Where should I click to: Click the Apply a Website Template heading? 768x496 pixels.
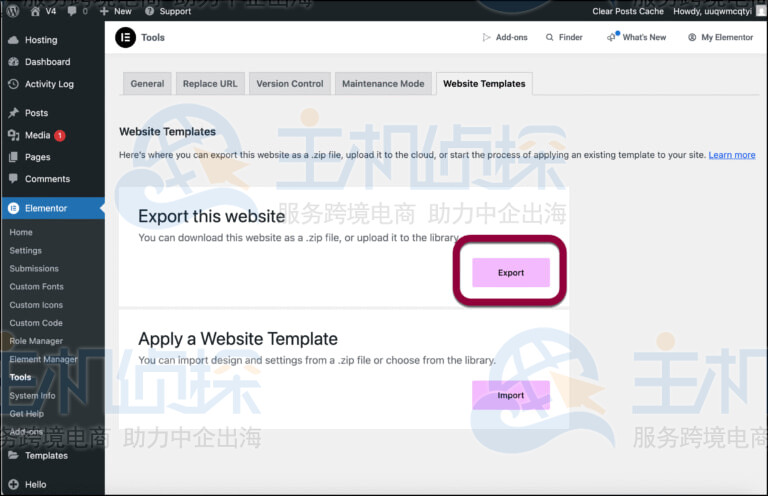point(238,338)
